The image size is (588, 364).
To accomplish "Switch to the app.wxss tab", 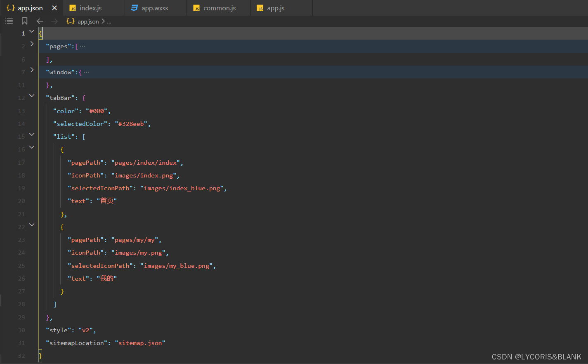I will click(155, 8).
